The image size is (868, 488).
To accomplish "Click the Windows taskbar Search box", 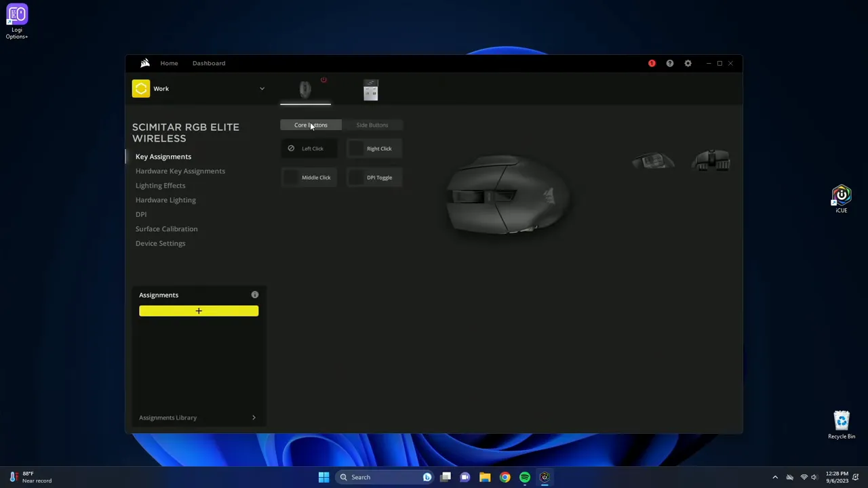I will point(384,477).
